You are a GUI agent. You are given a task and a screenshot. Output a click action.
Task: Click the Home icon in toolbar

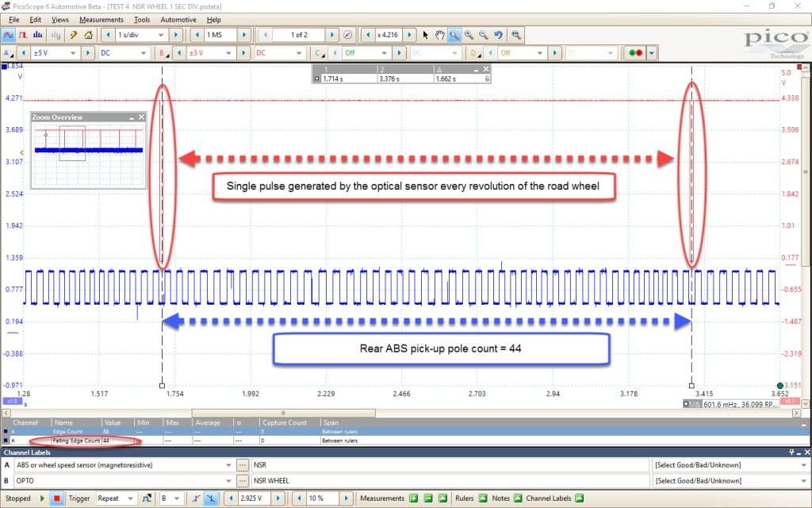tap(89, 35)
